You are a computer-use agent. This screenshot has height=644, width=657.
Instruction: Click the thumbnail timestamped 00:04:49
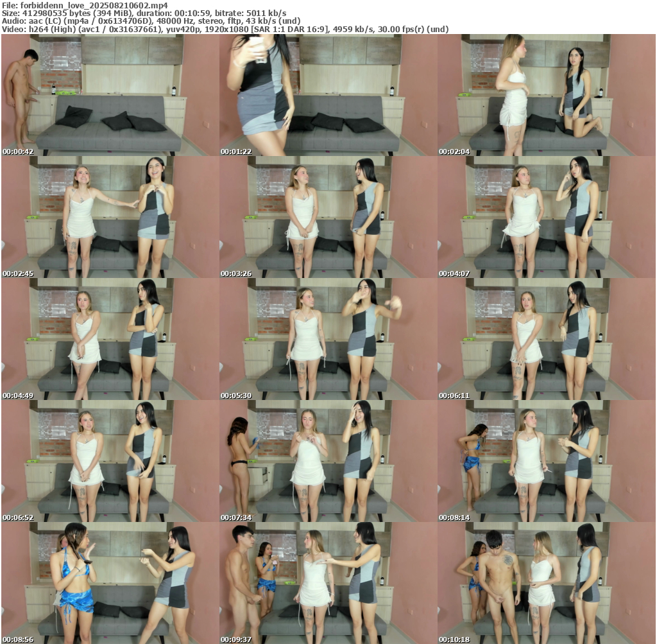110,339
